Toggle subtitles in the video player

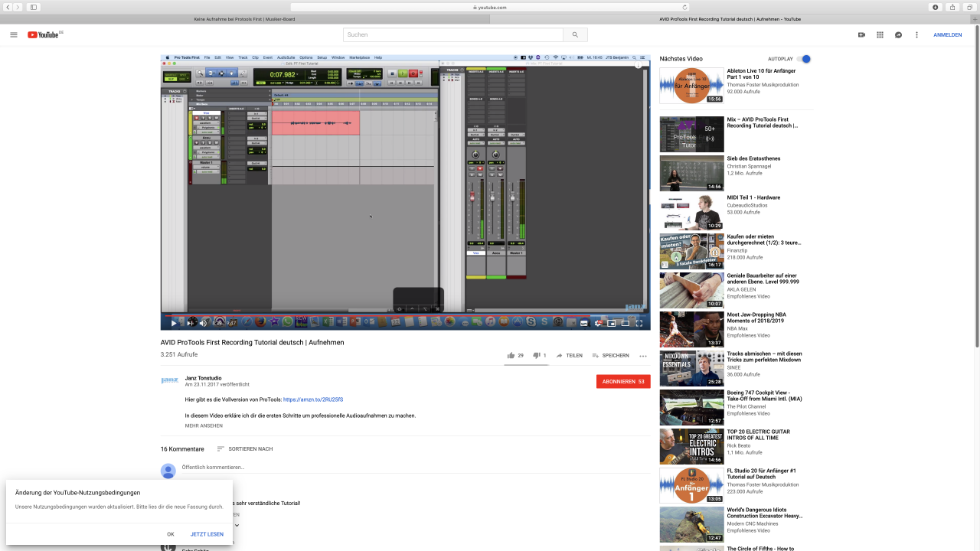pyautogui.click(x=583, y=323)
